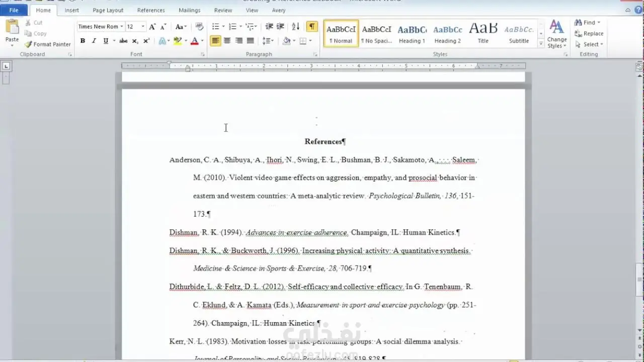
Task: Switch to the Page Layout tab
Action: (x=108, y=10)
